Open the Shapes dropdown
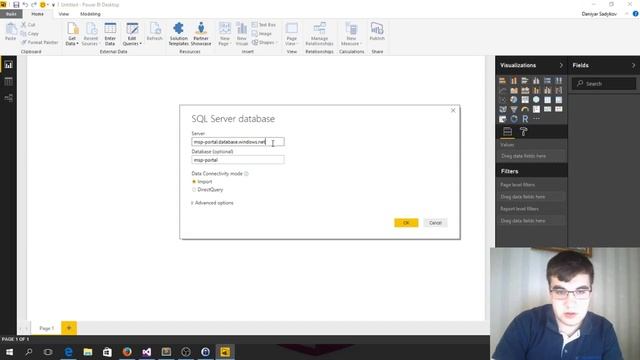The width and height of the screenshot is (640, 360). tap(264, 42)
